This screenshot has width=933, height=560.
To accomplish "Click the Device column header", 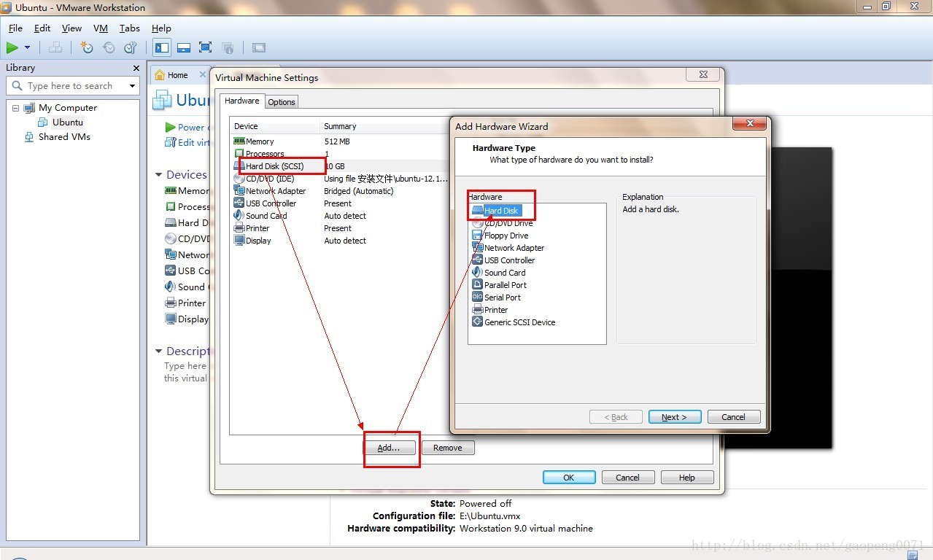I will (275, 126).
